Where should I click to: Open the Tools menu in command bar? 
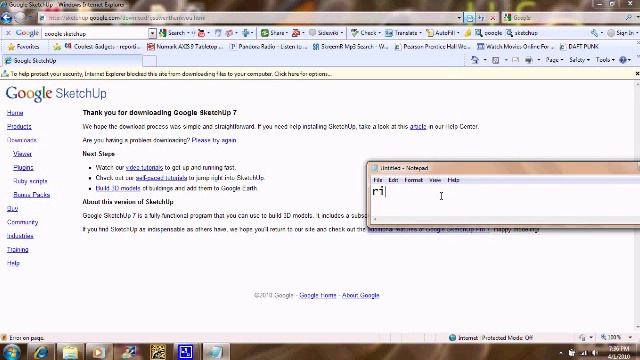coord(605,60)
